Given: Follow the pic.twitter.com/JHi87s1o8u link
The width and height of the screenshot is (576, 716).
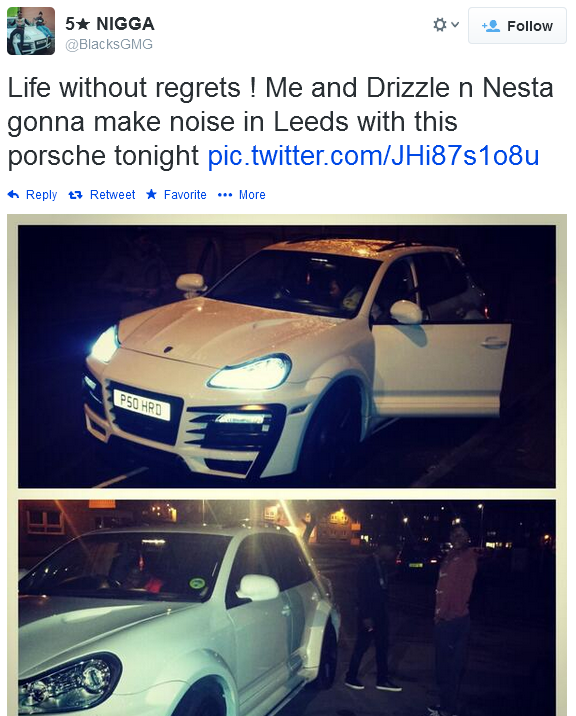Looking at the screenshot, I should pyautogui.click(x=373, y=156).
